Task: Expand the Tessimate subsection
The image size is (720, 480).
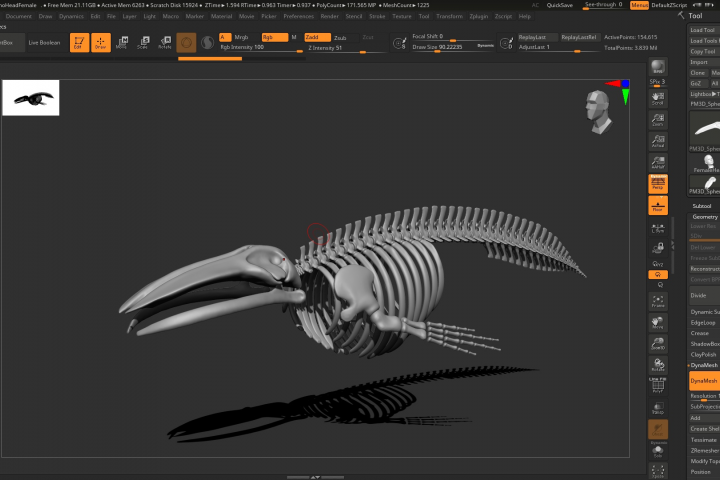Action: 703,440
